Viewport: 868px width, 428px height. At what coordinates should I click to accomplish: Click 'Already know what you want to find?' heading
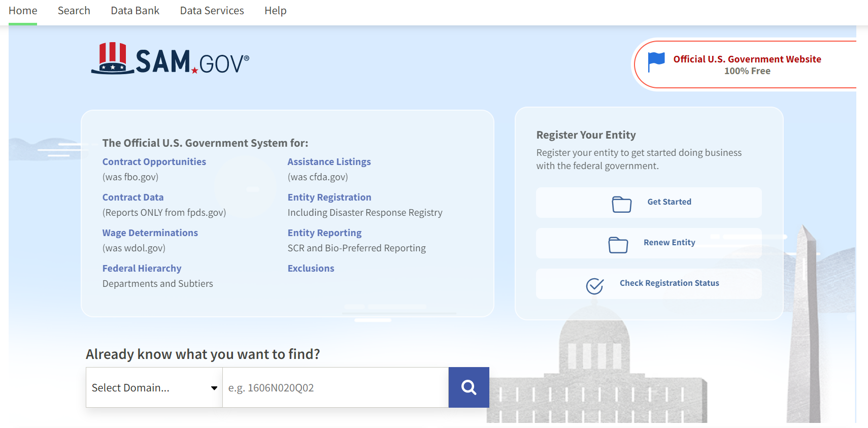tap(203, 354)
